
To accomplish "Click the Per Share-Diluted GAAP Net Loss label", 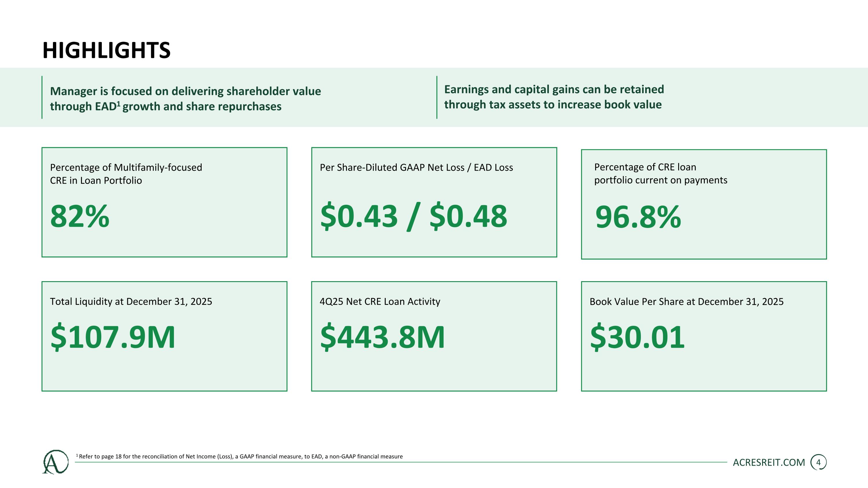I will (416, 167).
